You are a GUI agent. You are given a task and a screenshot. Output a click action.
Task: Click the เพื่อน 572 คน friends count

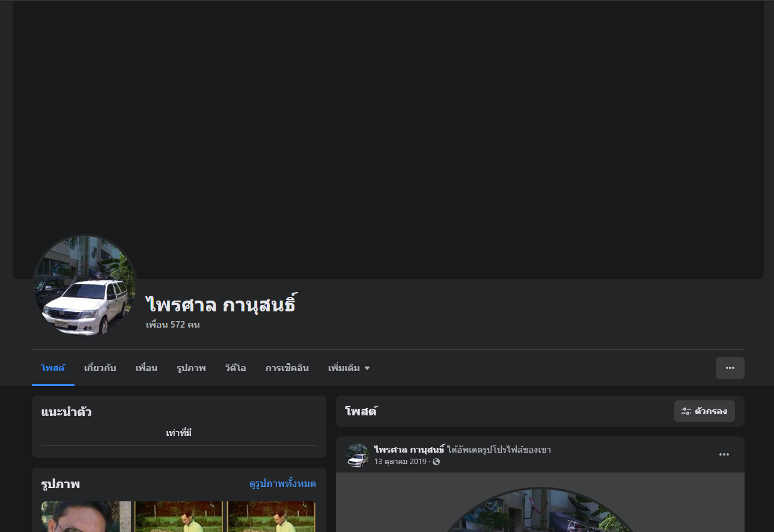point(173,325)
